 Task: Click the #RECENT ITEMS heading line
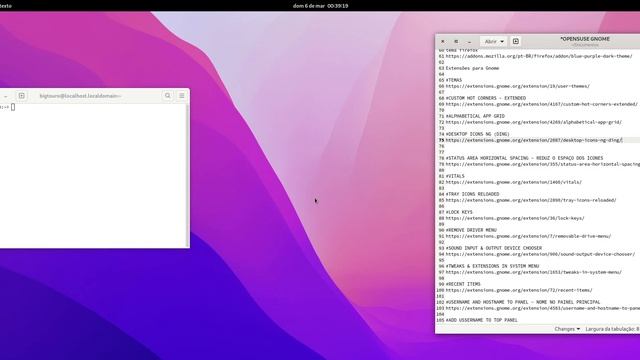click(x=463, y=284)
